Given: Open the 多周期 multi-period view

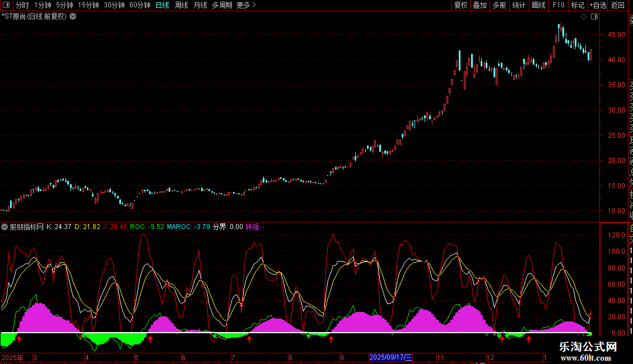Looking at the screenshot, I should [222, 5].
